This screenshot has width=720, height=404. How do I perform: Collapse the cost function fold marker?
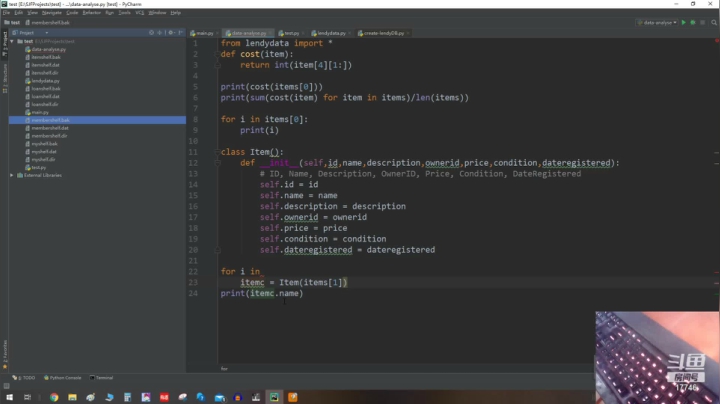click(218, 54)
